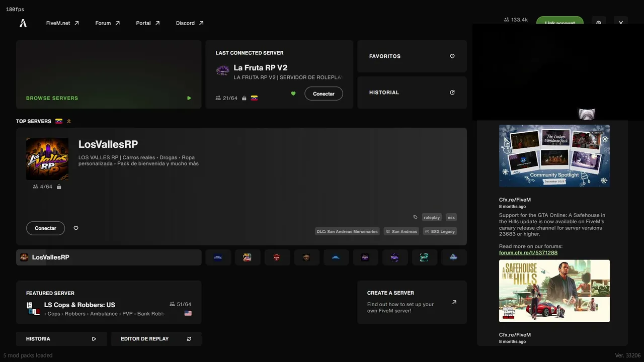Image resolution: width=644 pixels, height=362 pixels.
Task: Click the lock icon under LosVallesRP logo
Action: pyautogui.click(x=59, y=187)
